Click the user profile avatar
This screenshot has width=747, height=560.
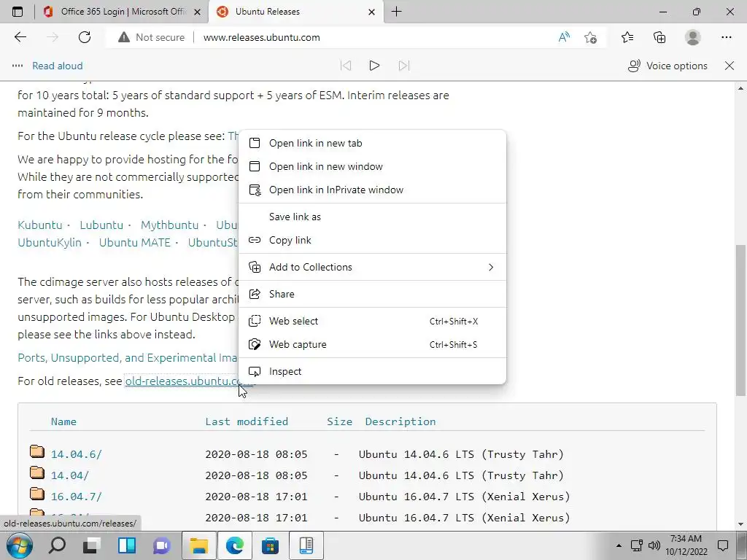(x=693, y=37)
